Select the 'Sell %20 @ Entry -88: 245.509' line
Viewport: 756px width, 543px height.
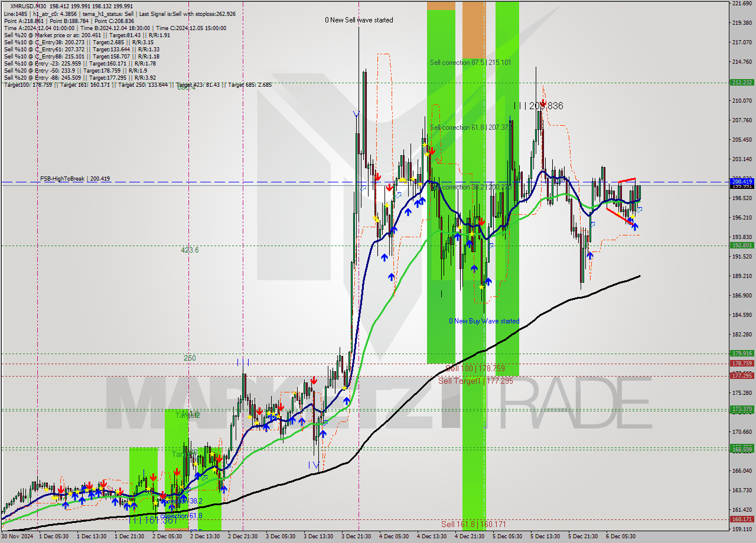tap(80, 77)
